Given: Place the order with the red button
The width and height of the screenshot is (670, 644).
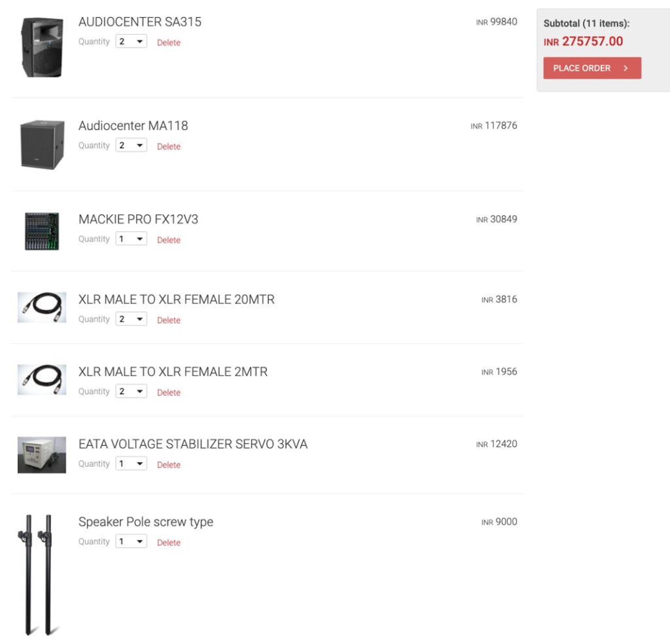Looking at the screenshot, I should tap(592, 68).
